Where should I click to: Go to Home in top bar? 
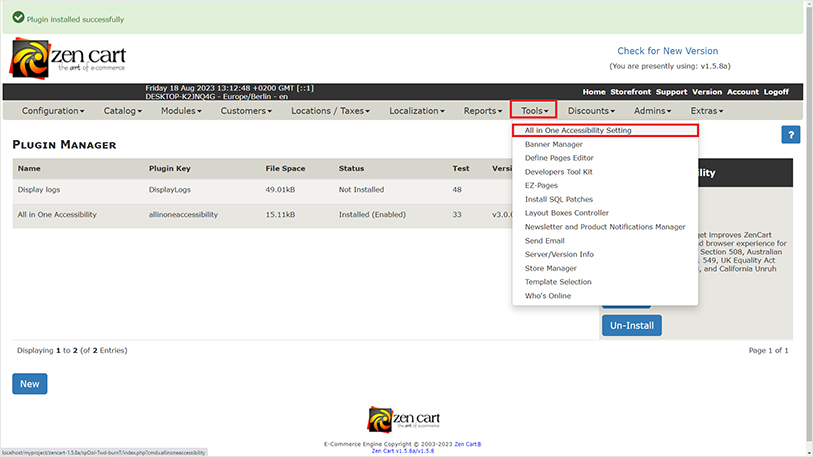(x=594, y=92)
